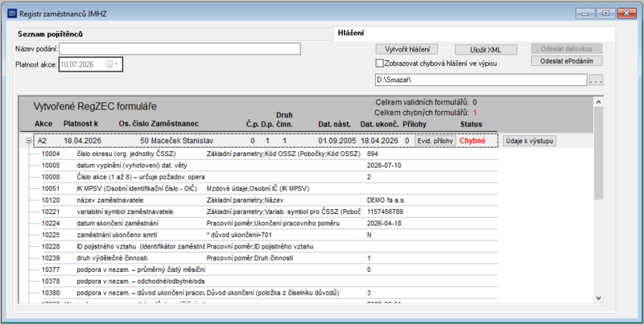Click the Vytvořit hlášení button
The height and width of the screenshot is (325, 644).
(407, 49)
